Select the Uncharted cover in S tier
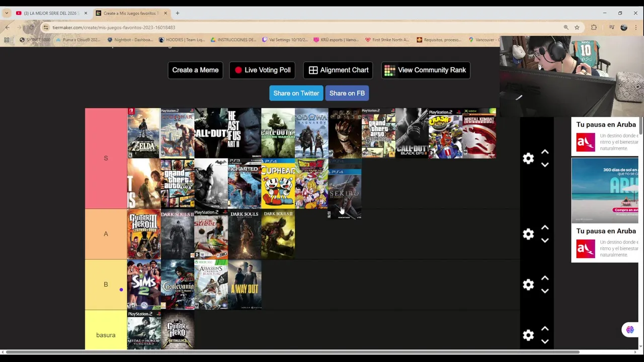Screen dimensions: 644x362 coord(245,184)
